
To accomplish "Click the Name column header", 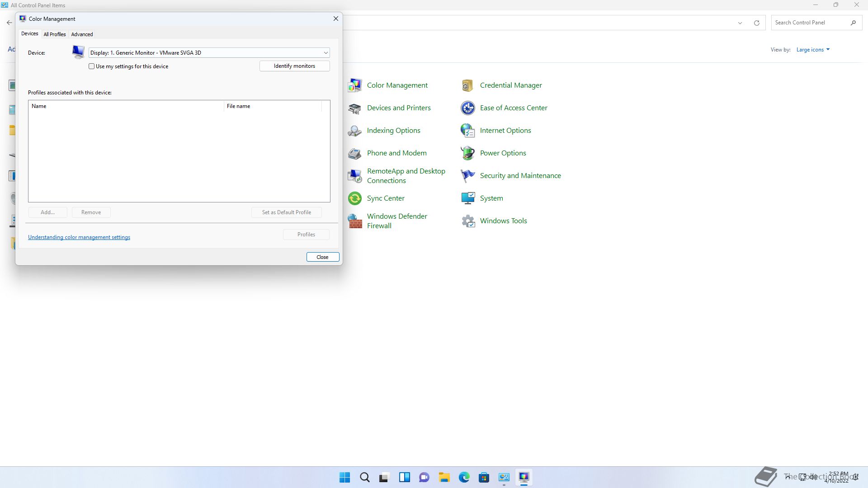I will coord(126,106).
